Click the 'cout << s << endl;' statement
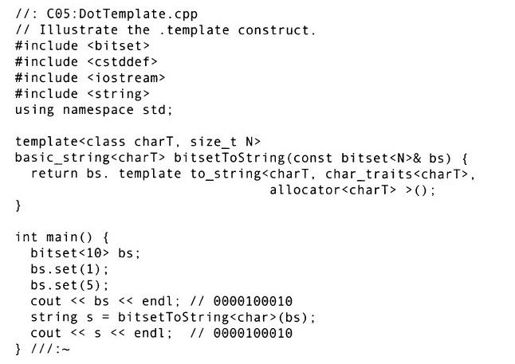 [101, 333]
